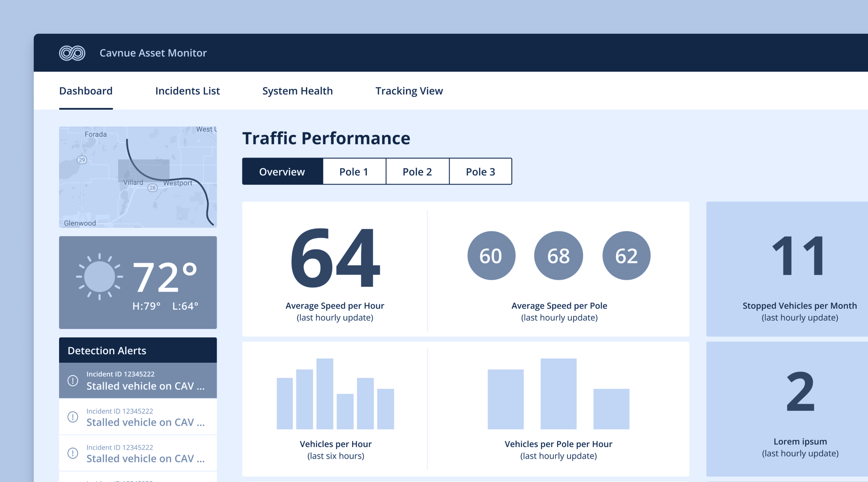Viewport: 868px width, 482px height.
Task: Open the highlighted Stalled vehicle alert
Action: (x=138, y=380)
